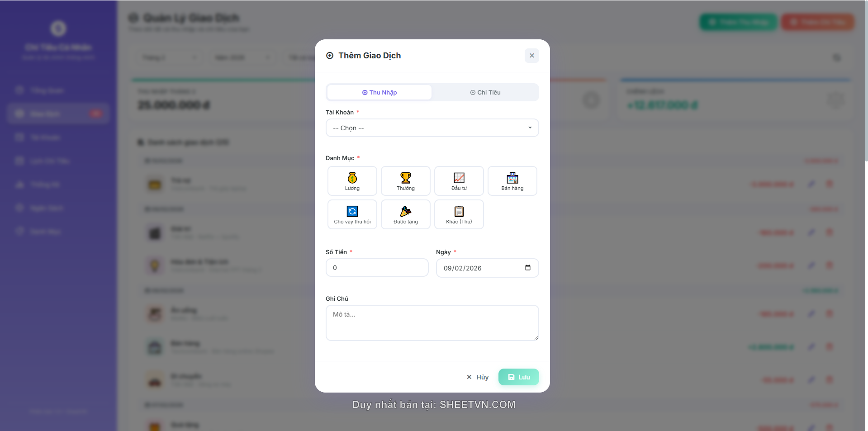This screenshot has height=431, width=868.
Task: Close the Thêm Giao Dịch dialog
Action: (531, 56)
